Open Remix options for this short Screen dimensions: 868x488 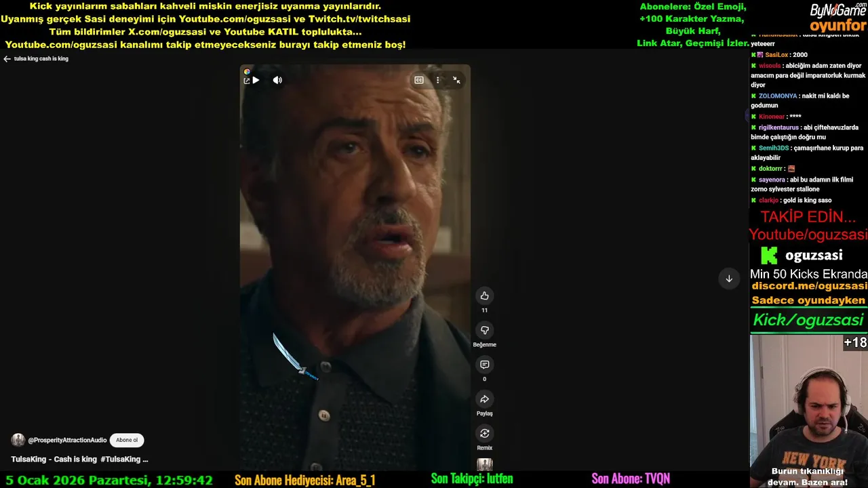(484, 434)
